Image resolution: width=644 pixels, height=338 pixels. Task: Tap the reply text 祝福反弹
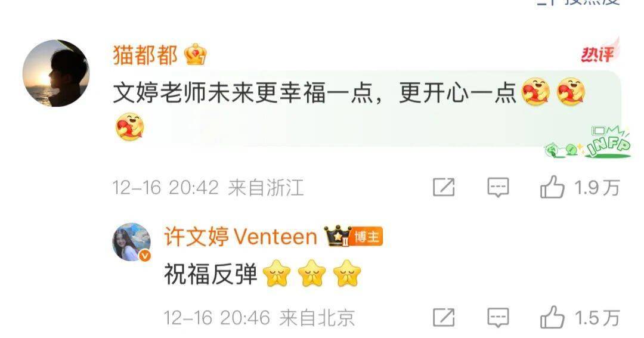coord(210,274)
